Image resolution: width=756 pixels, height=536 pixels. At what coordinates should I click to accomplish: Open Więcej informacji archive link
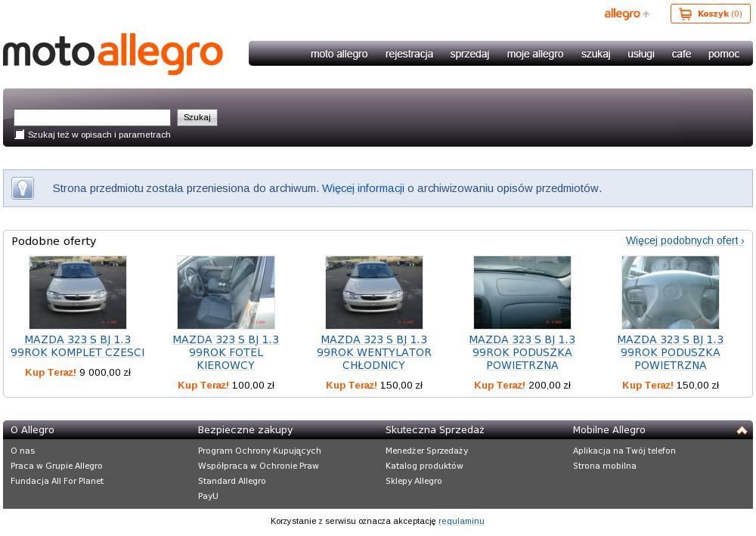tap(363, 188)
